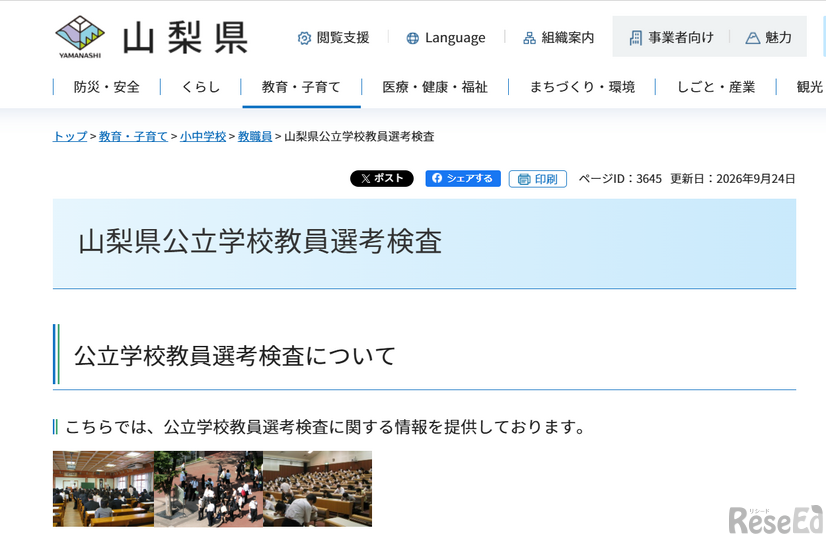Click the X ポスト share button
Viewport: 826px width, 536px height.
tap(382, 179)
